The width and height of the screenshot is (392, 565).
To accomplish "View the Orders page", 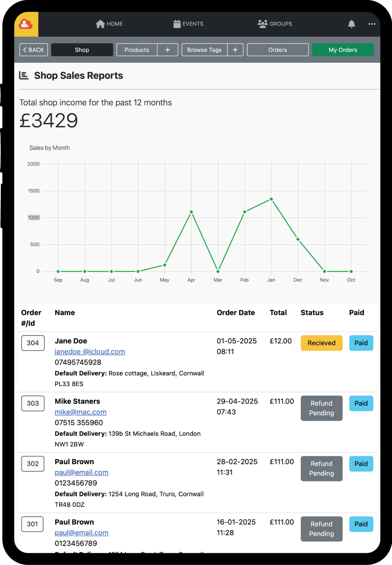I will pyautogui.click(x=278, y=50).
